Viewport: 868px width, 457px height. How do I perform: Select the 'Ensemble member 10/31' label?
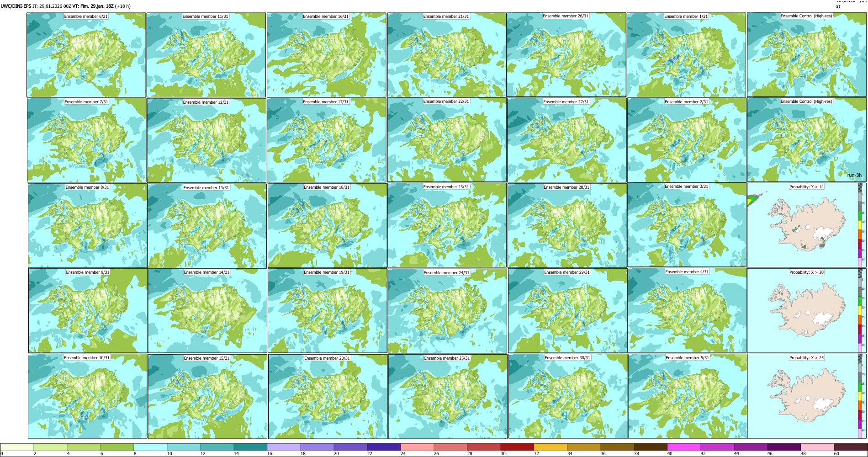[87, 357]
